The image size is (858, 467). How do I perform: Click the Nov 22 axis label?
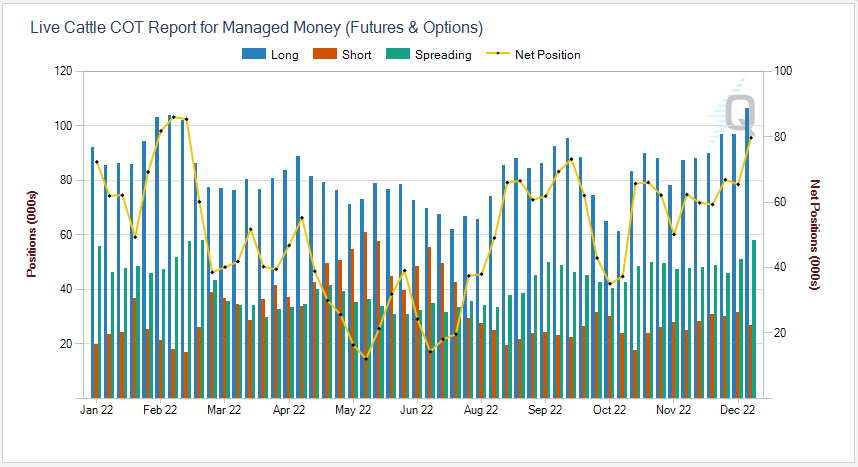coord(674,410)
